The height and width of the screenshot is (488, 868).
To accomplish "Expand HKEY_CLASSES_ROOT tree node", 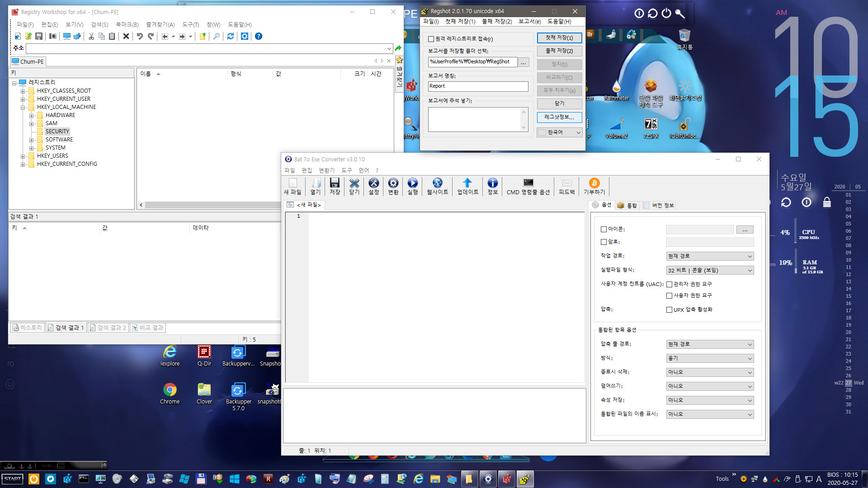I will tap(23, 91).
